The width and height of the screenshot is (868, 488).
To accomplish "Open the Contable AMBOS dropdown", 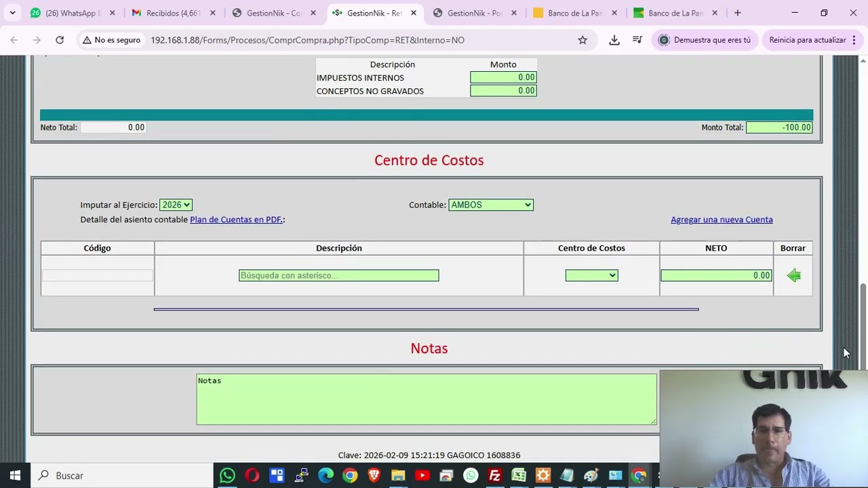I will pyautogui.click(x=491, y=205).
